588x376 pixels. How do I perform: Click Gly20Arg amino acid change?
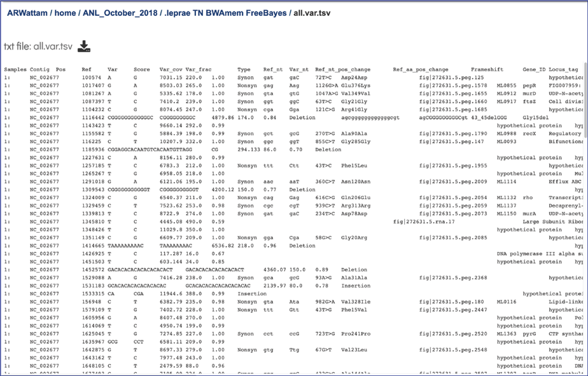[x=354, y=238]
